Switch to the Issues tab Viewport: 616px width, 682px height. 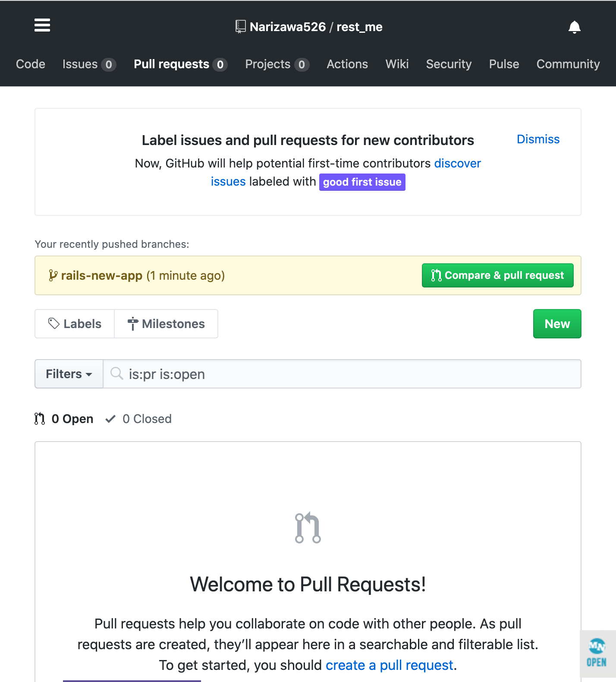click(89, 64)
